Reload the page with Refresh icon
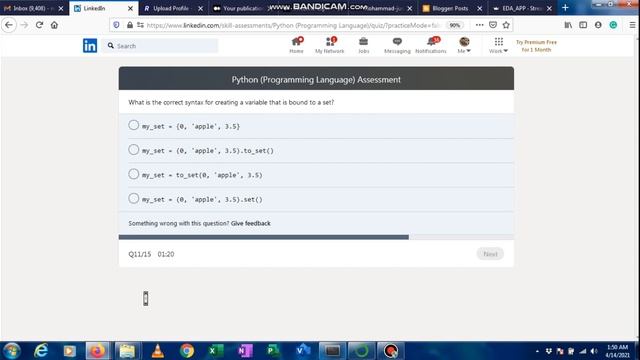640x360 pixels. coord(39,25)
